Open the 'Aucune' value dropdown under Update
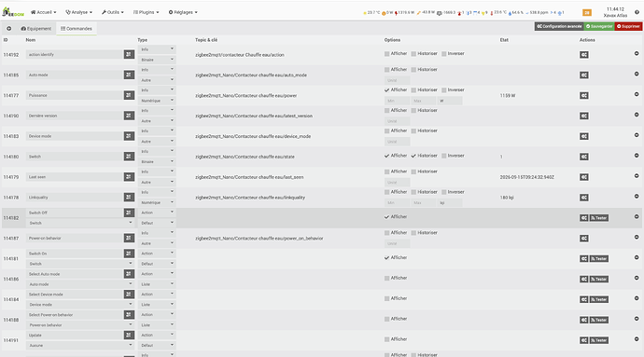This screenshot has height=357, width=644. click(x=80, y=345)
